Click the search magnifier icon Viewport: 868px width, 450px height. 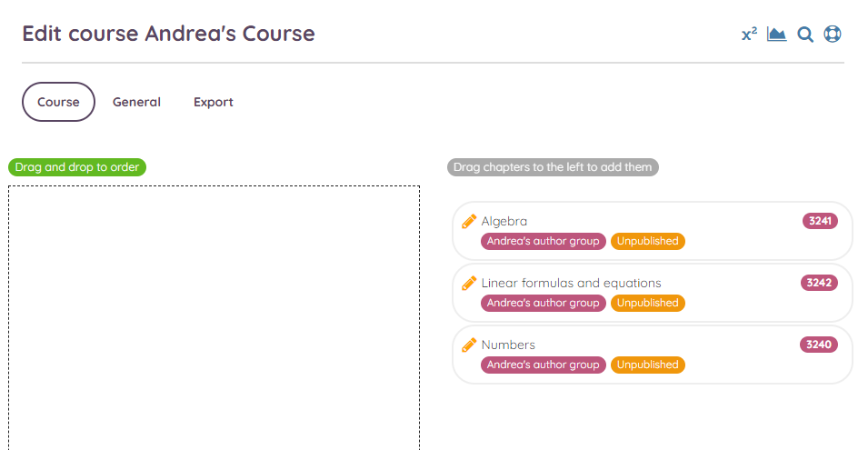[x=805, y=35]
